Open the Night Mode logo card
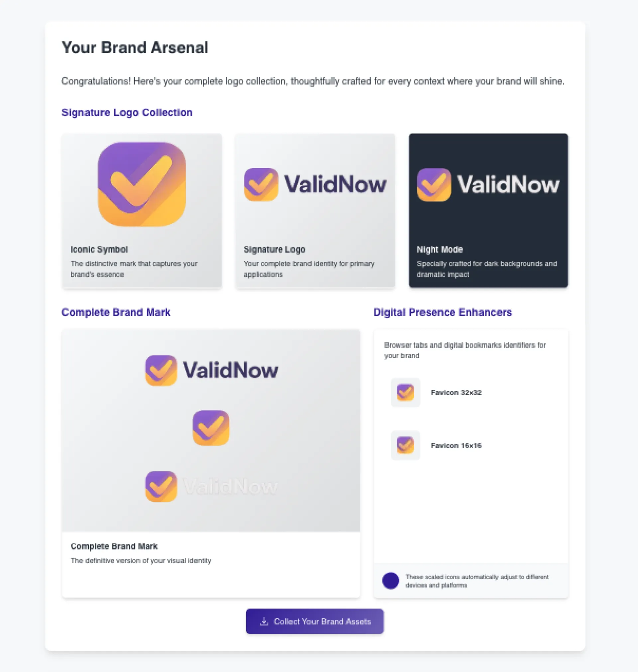638x672 pixels. (x=488, y=210)
